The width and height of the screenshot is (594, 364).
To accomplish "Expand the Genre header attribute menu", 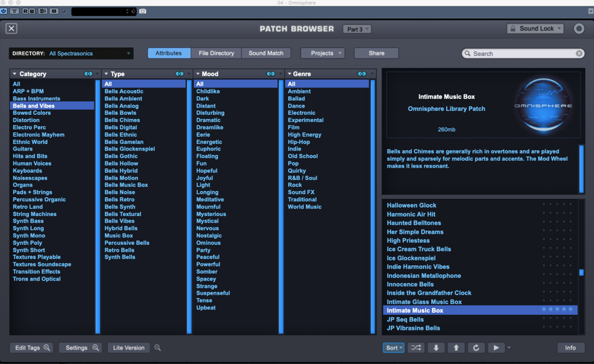I will (289, 74).
